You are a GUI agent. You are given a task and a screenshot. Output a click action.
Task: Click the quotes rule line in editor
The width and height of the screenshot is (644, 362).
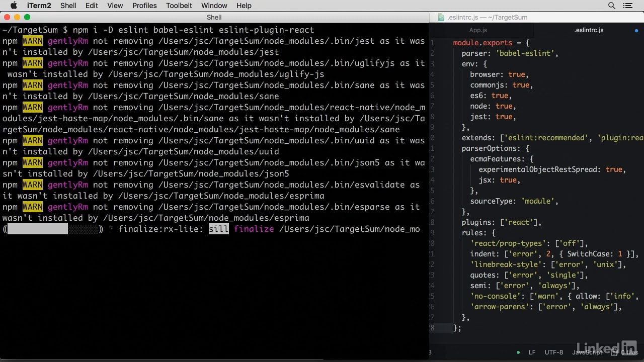pos(529,275)
